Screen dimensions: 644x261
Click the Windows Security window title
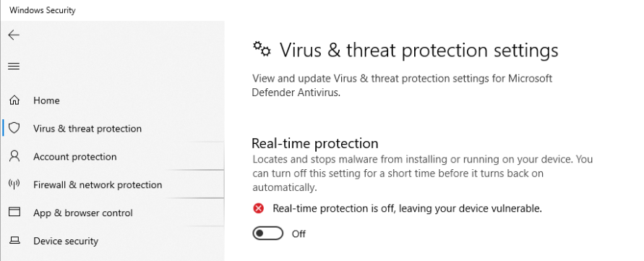[43, 10]
